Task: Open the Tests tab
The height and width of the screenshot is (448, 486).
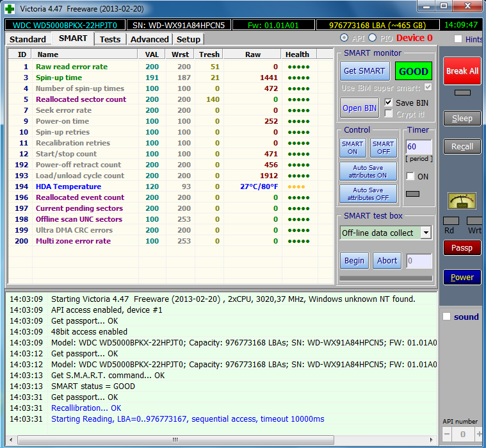Action: pyautogui.click(x=110, y=39)
